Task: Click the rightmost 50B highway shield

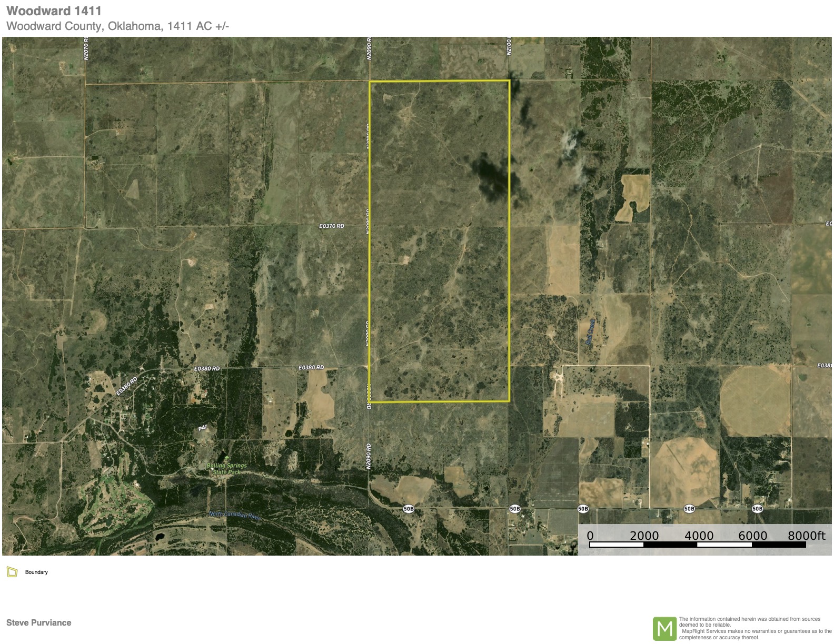Action: tap(757, 509)
